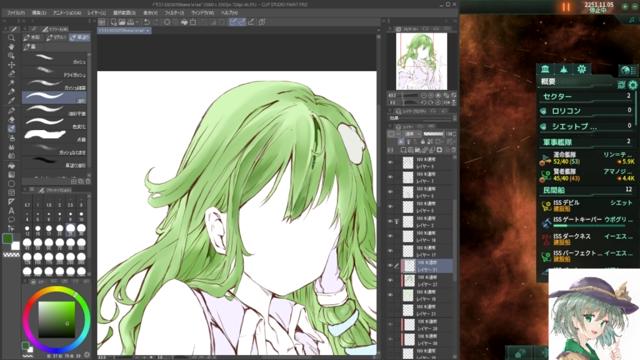Select ISS デビル ship in outliner

[x=587, y=205]
